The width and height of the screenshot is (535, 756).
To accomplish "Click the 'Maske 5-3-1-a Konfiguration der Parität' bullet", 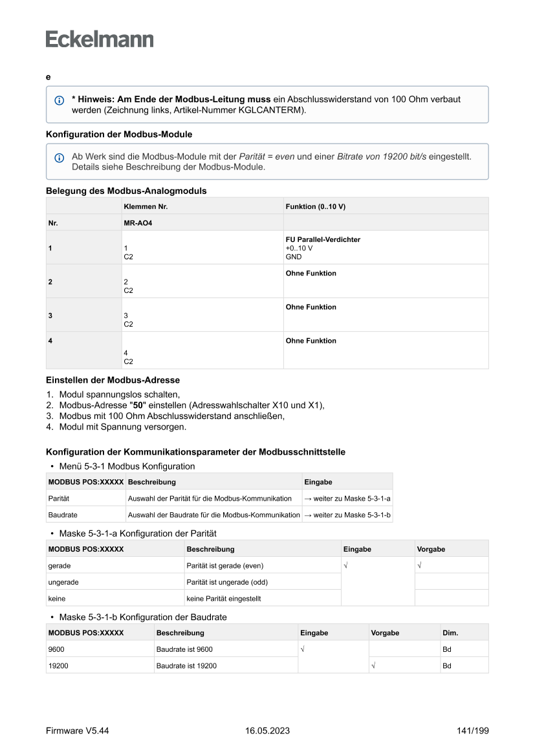I will 137,534.
